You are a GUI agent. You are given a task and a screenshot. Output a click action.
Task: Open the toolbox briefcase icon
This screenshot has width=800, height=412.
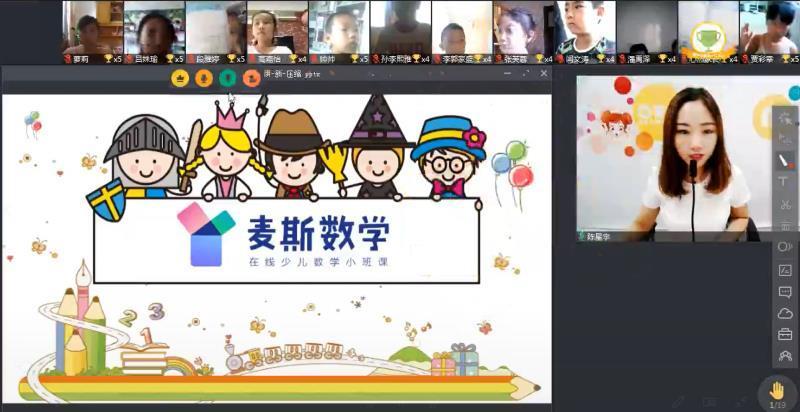click(x=785, y=334)
